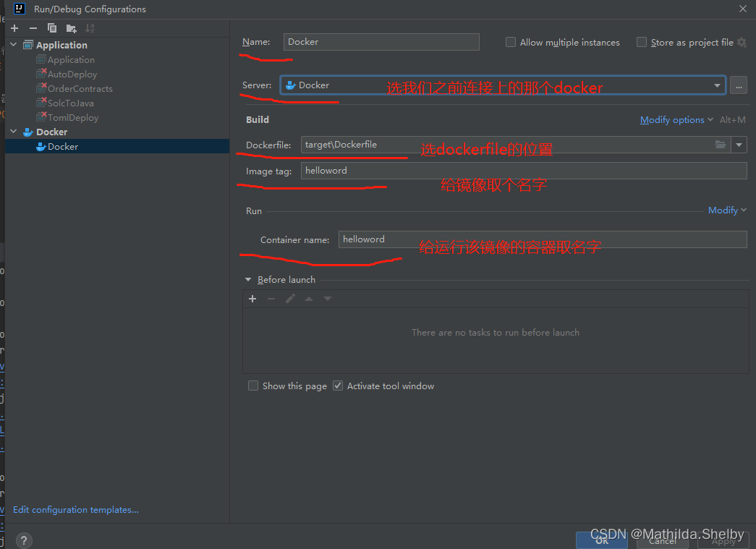This screenshot has width=756, height=549.
Task: Enable Allow multiple instances checkbox
Action: coord(511,42)
